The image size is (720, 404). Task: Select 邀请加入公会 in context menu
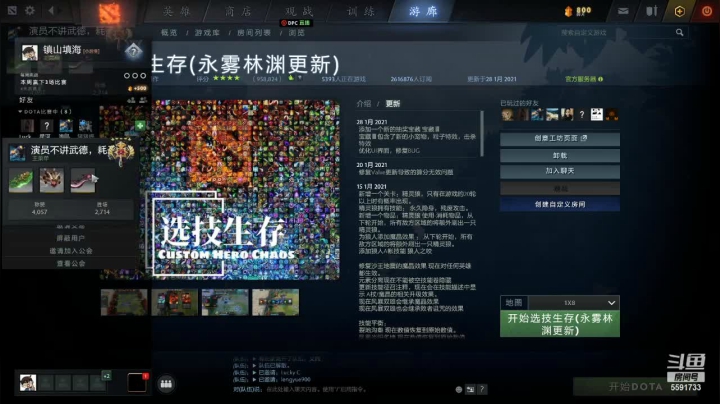tap(70, 251)
